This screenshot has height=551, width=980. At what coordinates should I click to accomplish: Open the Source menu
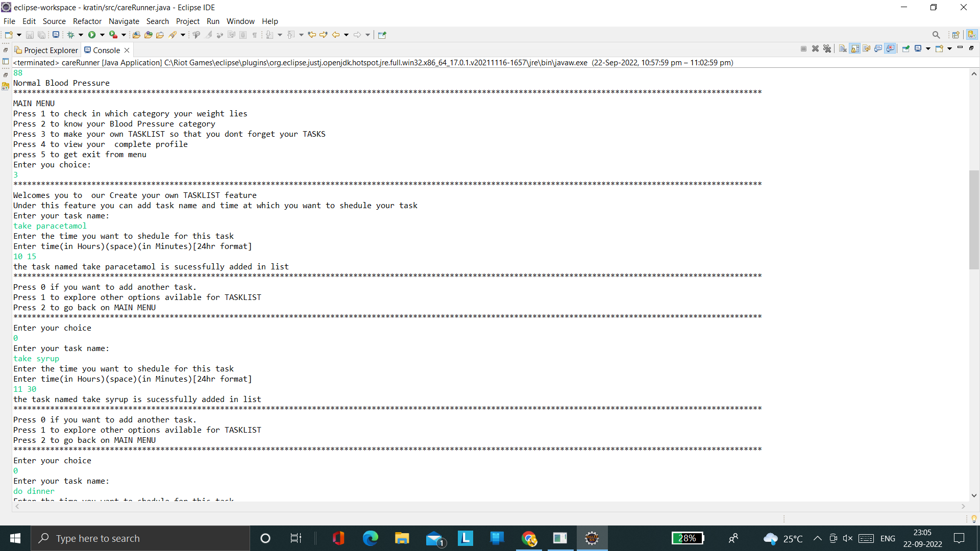[54, 21]
